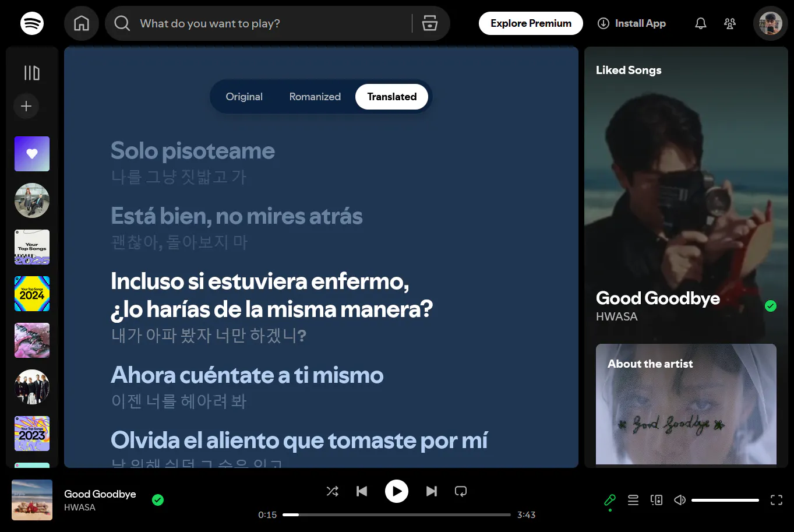
Task: Jump to lyric 'Olvida el aliento que tomaste'
Action: (x=299, y=440)
